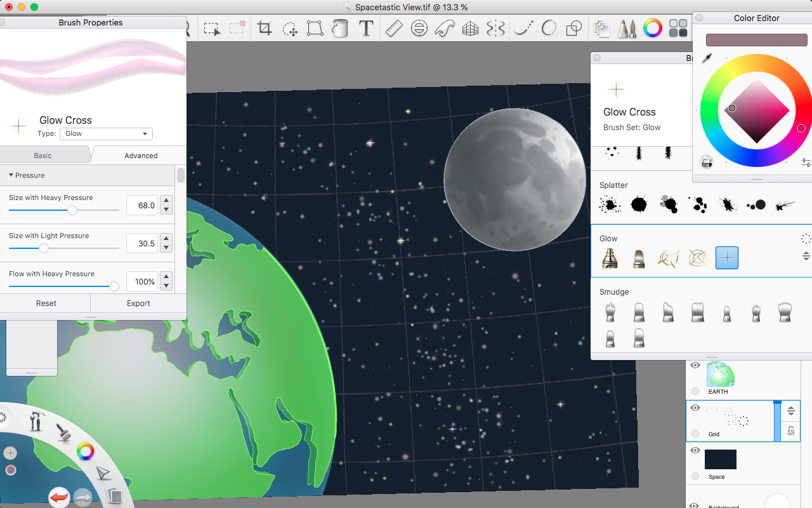Open lagoon files pages icon
812x508 pixels.
coord(114,495)
